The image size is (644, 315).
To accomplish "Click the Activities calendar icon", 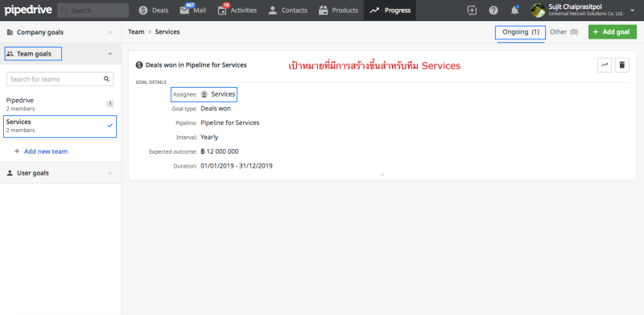I will pyautogui.click(x=222, y=11).
